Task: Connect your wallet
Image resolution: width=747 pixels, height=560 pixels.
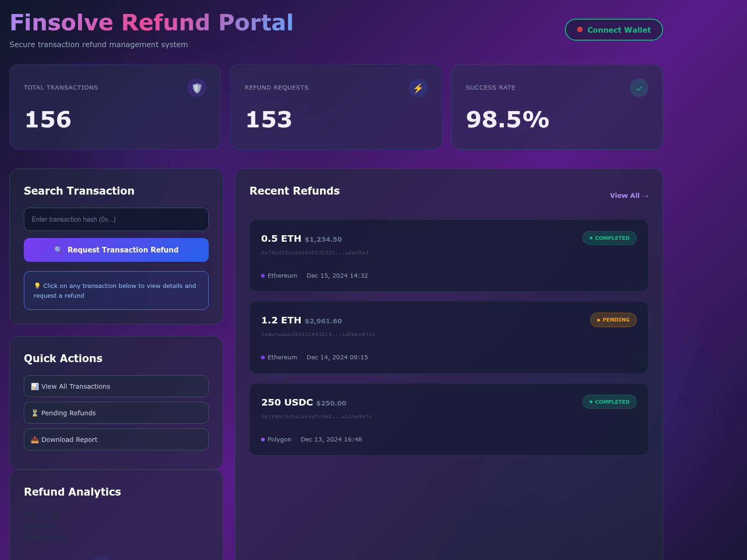Action: (613, 29)
